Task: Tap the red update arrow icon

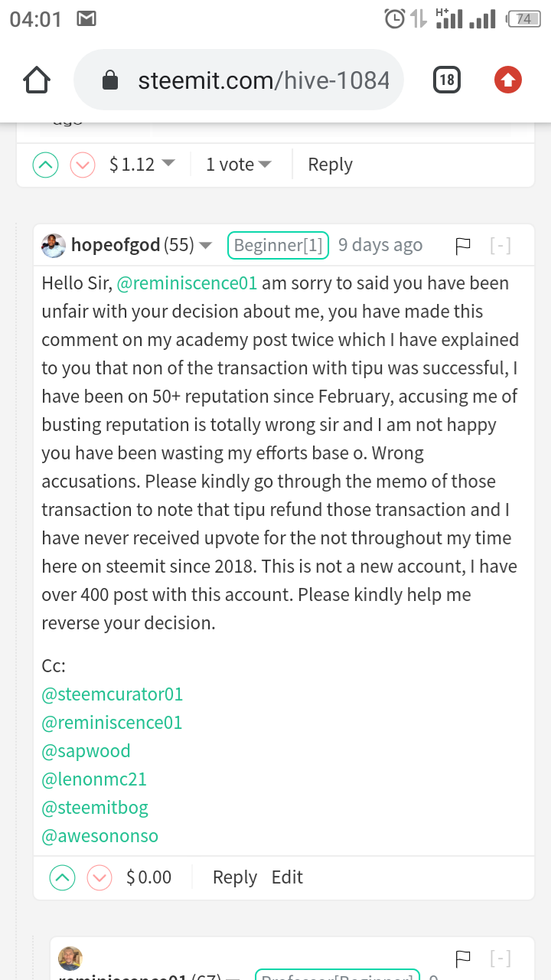Action: click(x=507, y=80)
